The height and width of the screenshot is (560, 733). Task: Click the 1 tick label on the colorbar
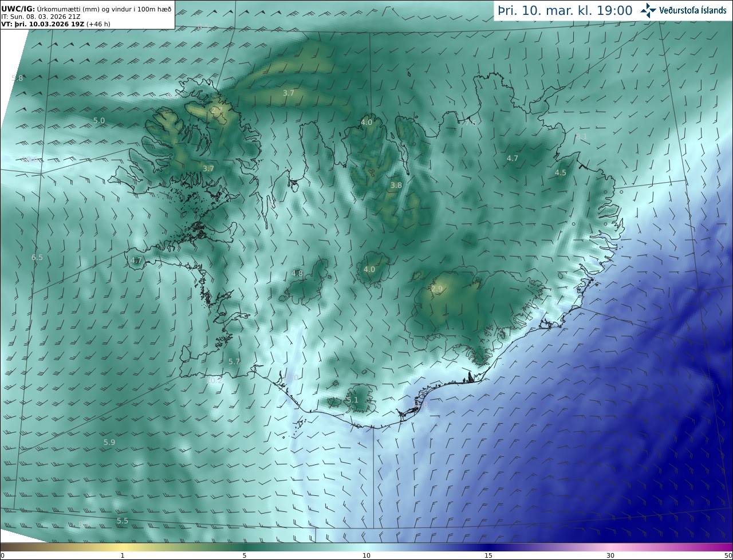(123, 555)
